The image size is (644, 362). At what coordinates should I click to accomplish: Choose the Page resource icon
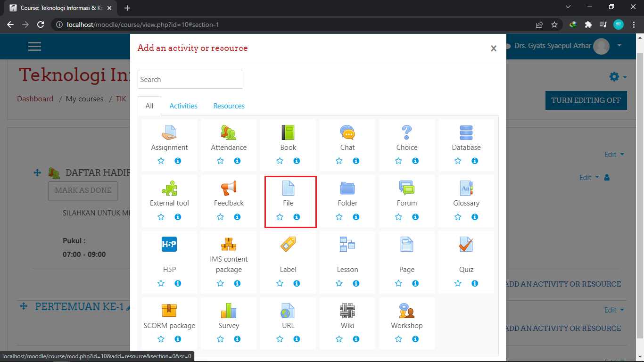tap(407, 244)
